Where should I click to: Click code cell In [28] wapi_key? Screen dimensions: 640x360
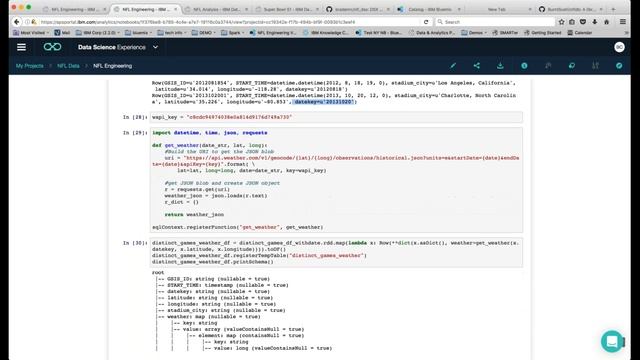pyautogui.click(x=336, y=117)
